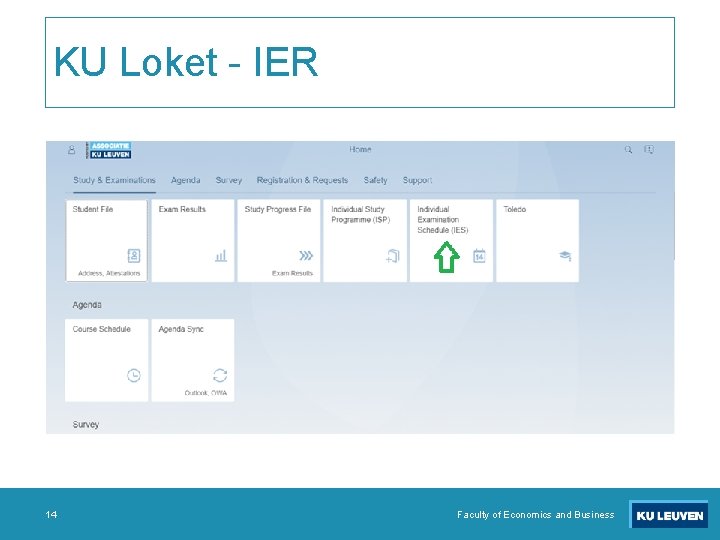The image size is (720, 540).
Task: Open the Student File tile
Action: [x=107, y=241]
